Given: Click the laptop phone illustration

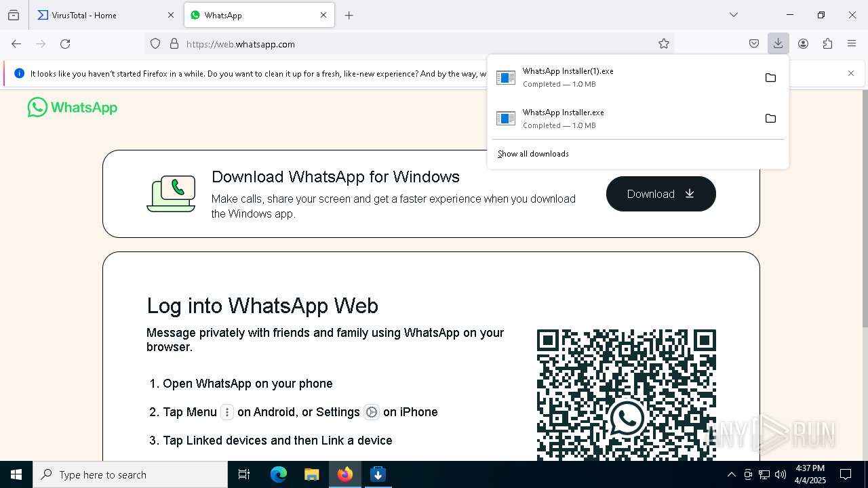Looking at the screenshot, I should tap(171, 193).
